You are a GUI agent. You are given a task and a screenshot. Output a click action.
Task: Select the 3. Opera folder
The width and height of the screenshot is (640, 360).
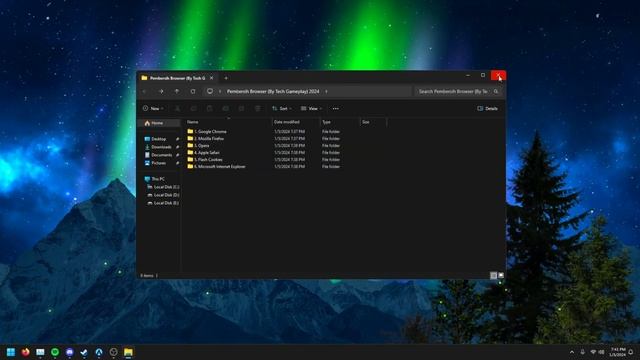(198, 145)
